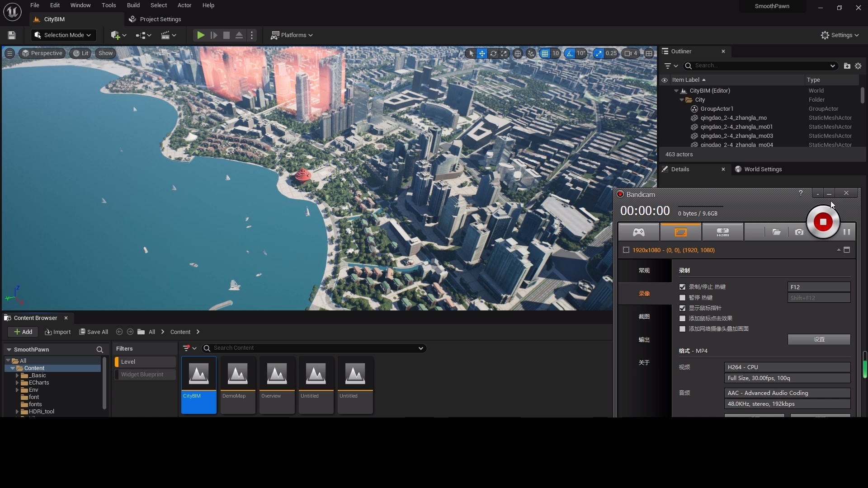This screenshot has width=868, height=488.
Task: Select the translate gizmo tool in viewport
Action: (x=482, y=53)
